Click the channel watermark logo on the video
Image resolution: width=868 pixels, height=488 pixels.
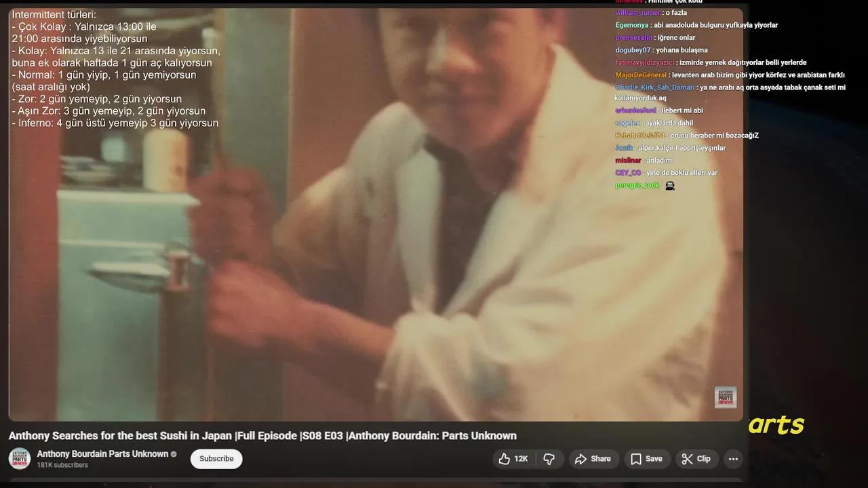[x=726, y=397]
